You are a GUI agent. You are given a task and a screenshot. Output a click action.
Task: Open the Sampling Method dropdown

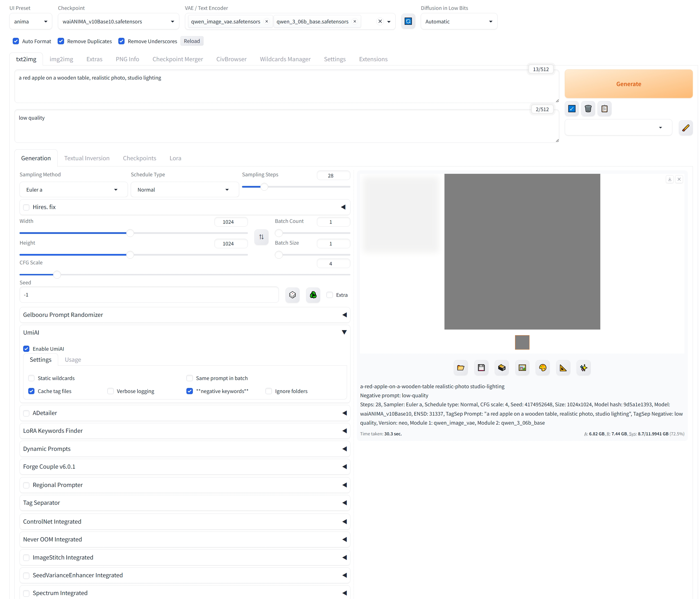74,190
